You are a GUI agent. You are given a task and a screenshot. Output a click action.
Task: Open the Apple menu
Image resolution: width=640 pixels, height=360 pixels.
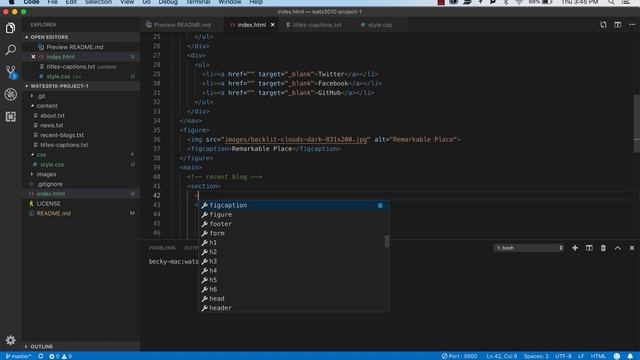pos(11,2)
